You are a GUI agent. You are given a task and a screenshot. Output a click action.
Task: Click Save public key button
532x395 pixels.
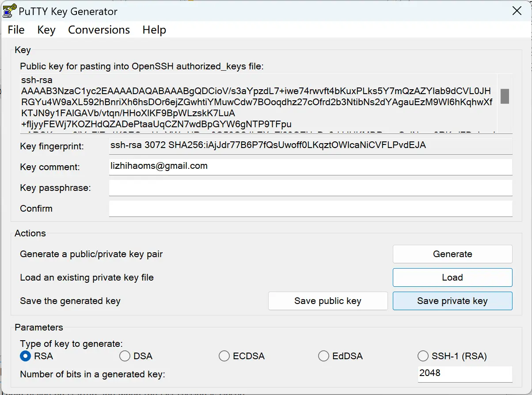pyautogui.click(x=328, y=301)
